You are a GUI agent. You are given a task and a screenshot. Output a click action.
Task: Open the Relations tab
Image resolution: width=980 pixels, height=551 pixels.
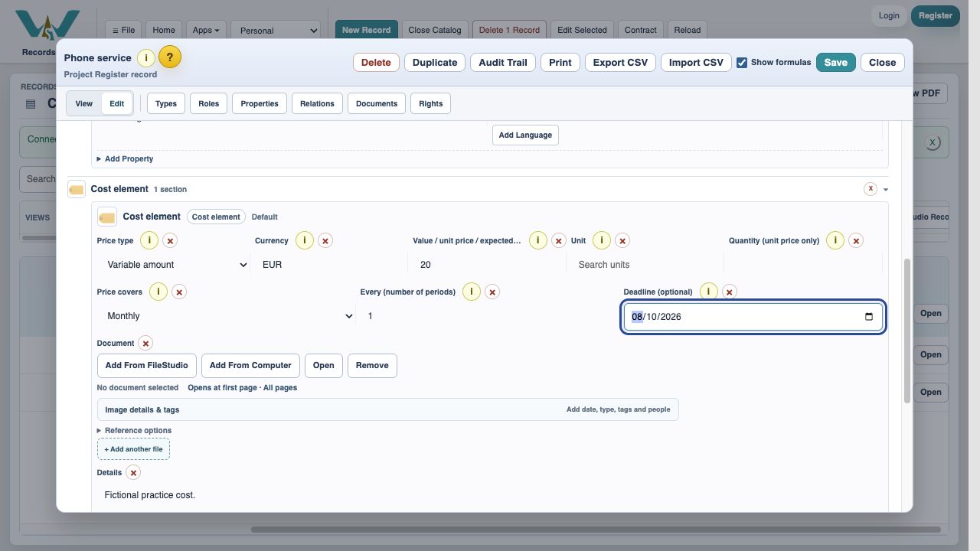(317, 103)
